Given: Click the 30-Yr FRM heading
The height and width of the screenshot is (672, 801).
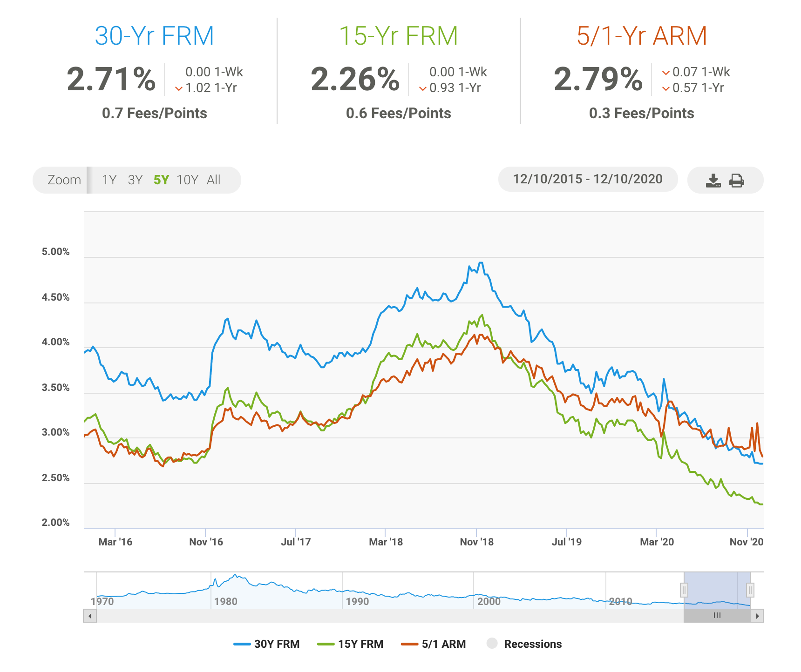Looking at the screenshot, I should (154, 36).
